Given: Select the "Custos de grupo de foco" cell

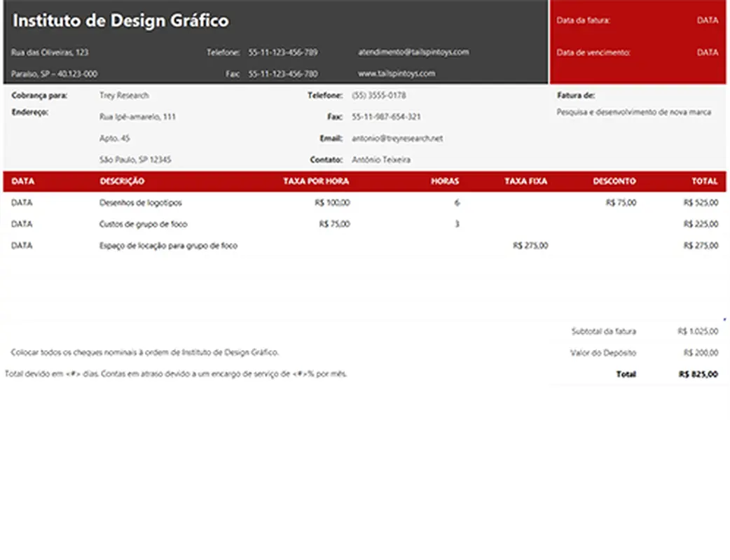Looking at the screenshot, I should (x=143, y=225).
